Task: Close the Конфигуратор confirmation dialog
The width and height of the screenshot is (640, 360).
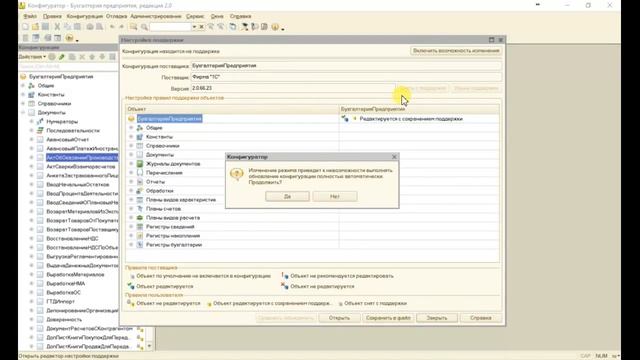Action: tap(394, 157)
